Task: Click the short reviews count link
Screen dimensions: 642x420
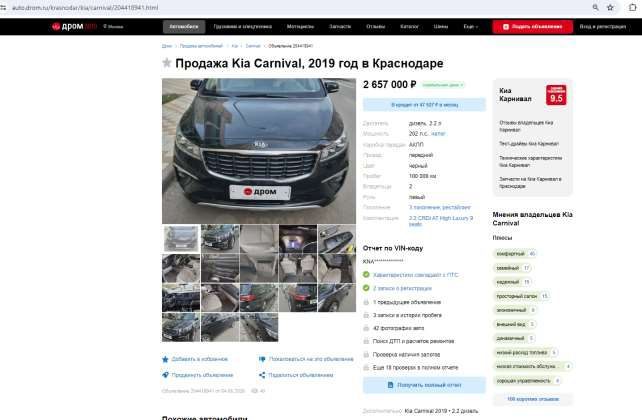Action: click(533, 399)
